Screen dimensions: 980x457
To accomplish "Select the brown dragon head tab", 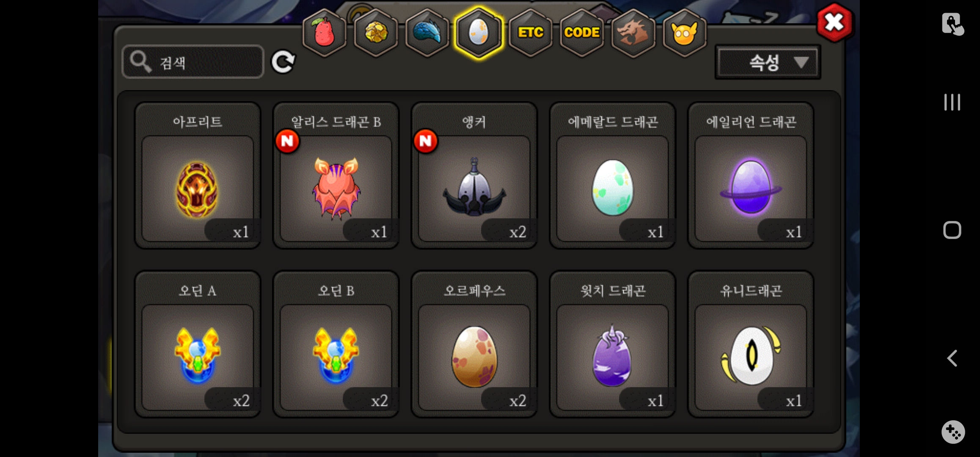I will click(x=633, y=33).
